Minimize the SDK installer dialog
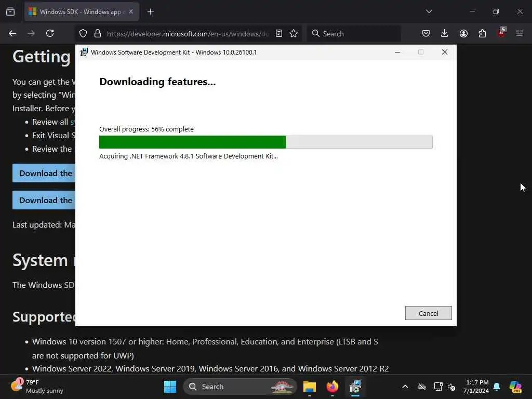Screen dimensions: 532x399 (x=397, y=52)
